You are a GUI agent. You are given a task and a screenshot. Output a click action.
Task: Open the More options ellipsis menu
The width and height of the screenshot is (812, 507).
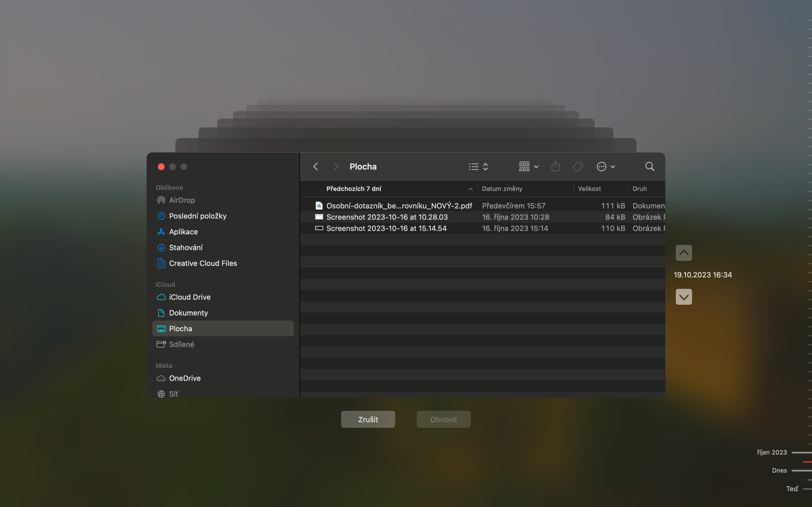(605, 166)
